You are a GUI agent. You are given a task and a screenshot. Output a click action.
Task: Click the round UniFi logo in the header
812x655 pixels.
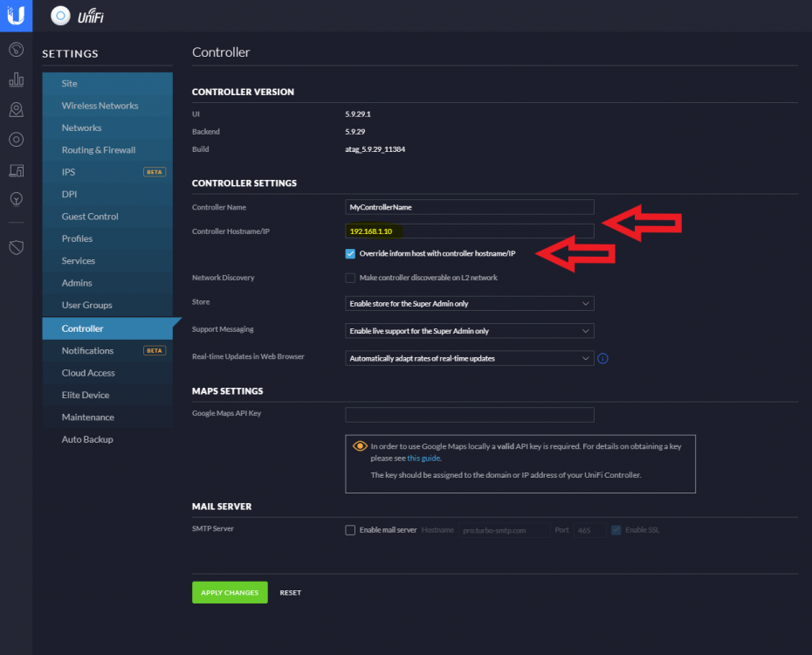pos(60,16)
